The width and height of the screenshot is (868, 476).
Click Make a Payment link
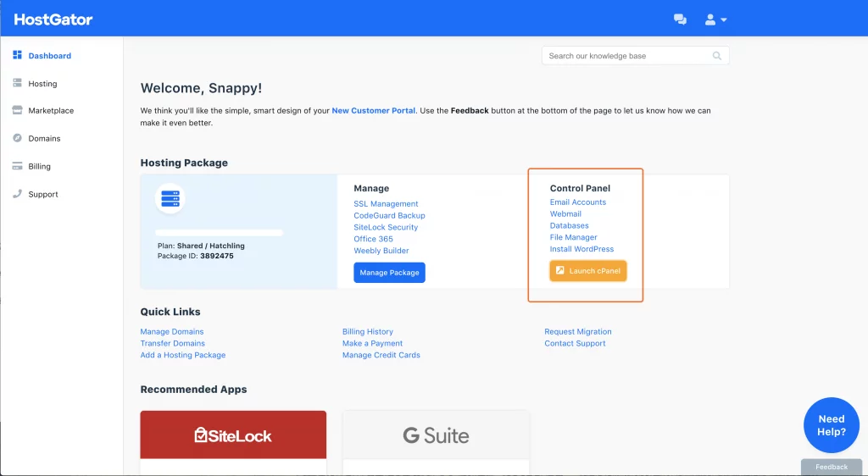(x=372, y=343)
